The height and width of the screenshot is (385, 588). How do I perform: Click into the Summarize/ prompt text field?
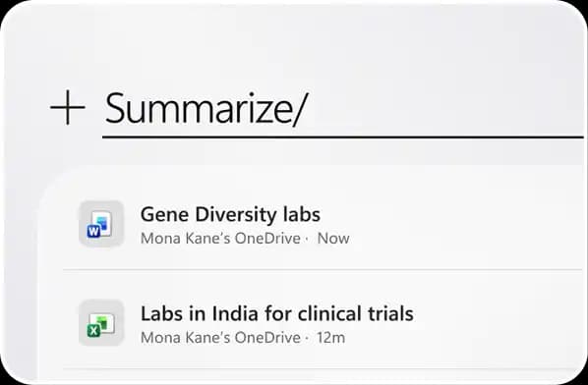(x=343, y=109)
